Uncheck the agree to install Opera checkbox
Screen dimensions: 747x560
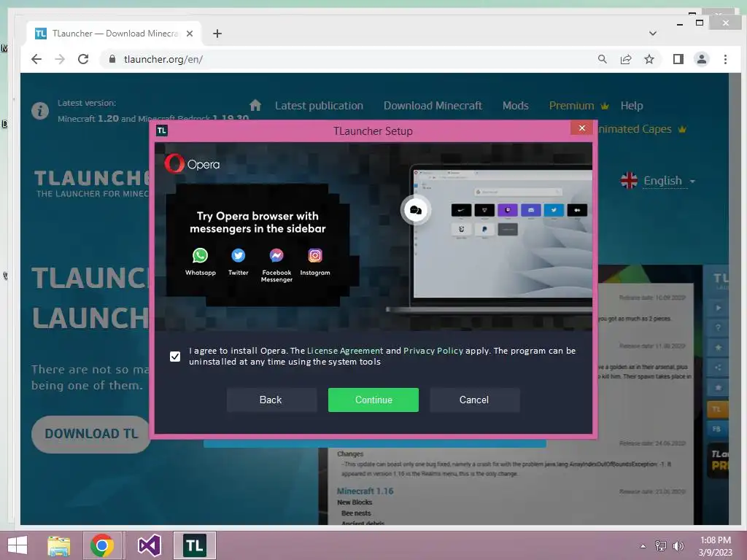tap(175, 356)
